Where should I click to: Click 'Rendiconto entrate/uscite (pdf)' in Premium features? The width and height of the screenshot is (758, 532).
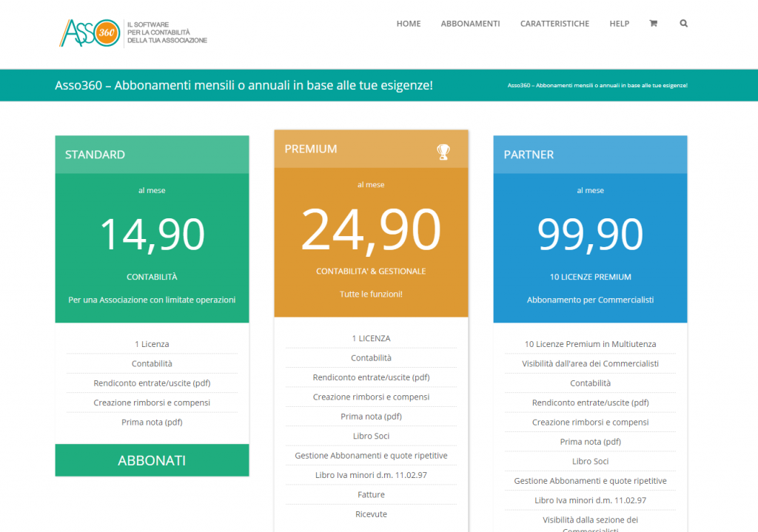[371, 377]
